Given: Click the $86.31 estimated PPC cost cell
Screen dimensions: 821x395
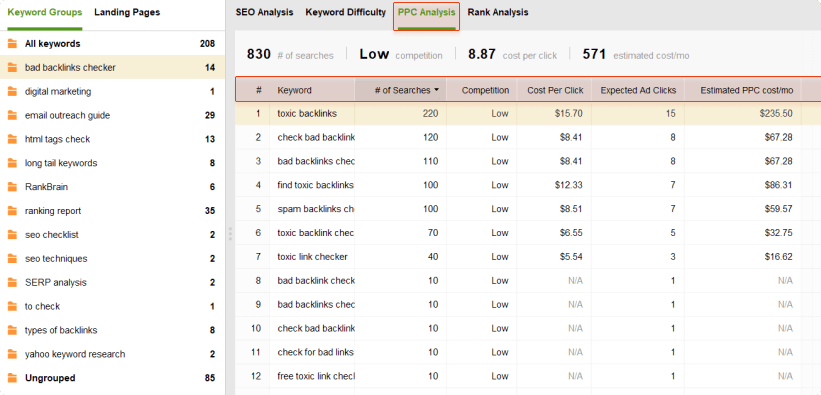Looking at the screenshot, I should point(779,185).
